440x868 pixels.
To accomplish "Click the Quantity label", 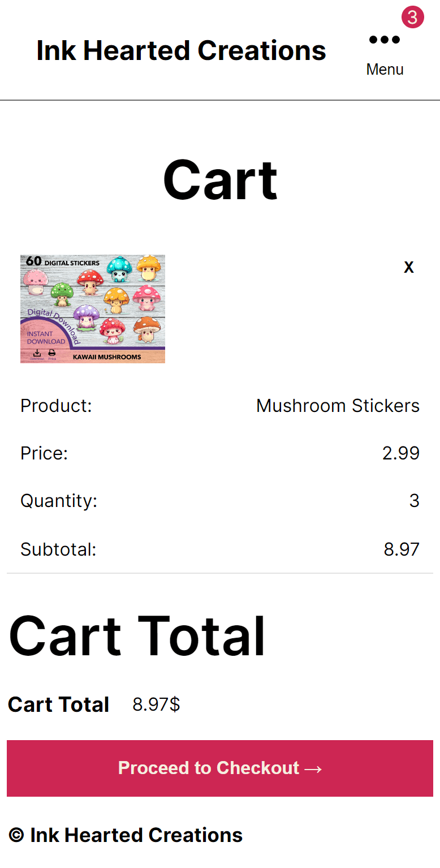I will pyautogui.click(x=58, y=500).
